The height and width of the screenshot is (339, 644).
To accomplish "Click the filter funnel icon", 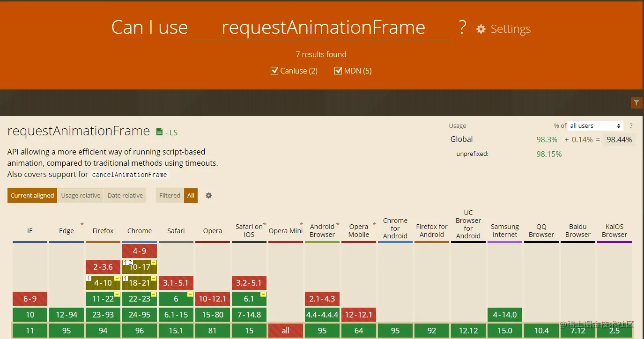I will tap(636, 103).
